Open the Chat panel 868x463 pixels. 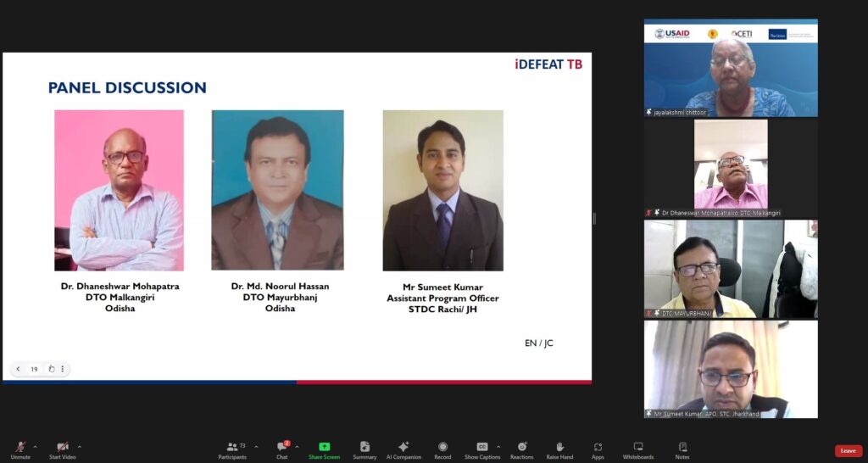[x=282, y=449]
